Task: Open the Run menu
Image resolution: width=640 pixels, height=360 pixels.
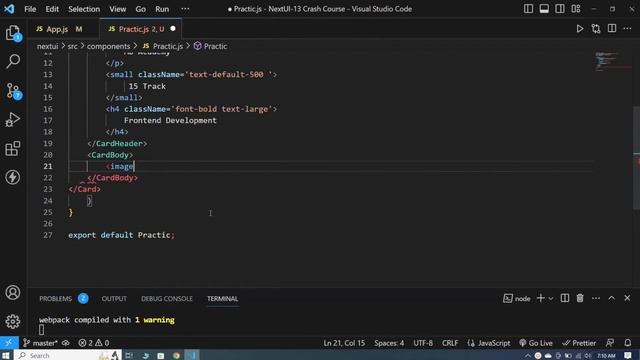Action: 162,9
